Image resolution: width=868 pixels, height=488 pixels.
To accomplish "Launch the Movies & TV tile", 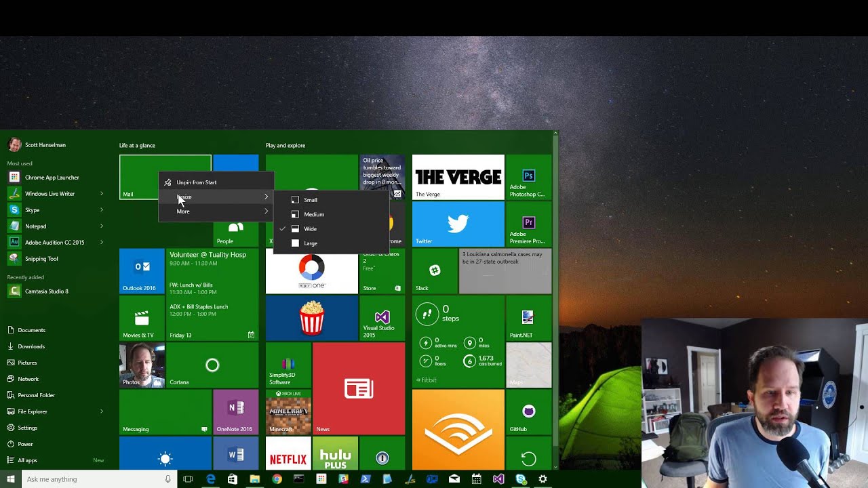I will pos(142,318).
